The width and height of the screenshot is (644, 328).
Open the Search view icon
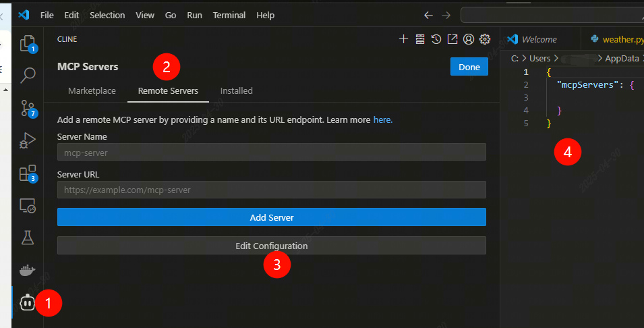click(28, 75)
